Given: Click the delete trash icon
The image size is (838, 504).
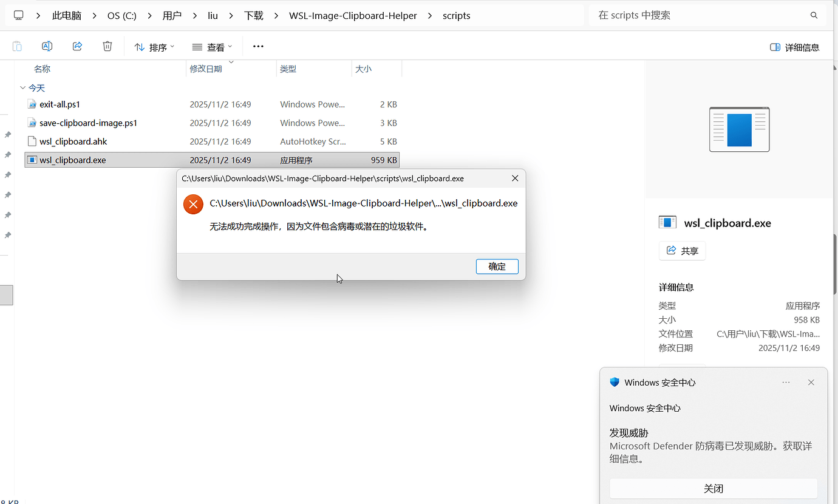Looking at the screenshot, I should point(107,46).
